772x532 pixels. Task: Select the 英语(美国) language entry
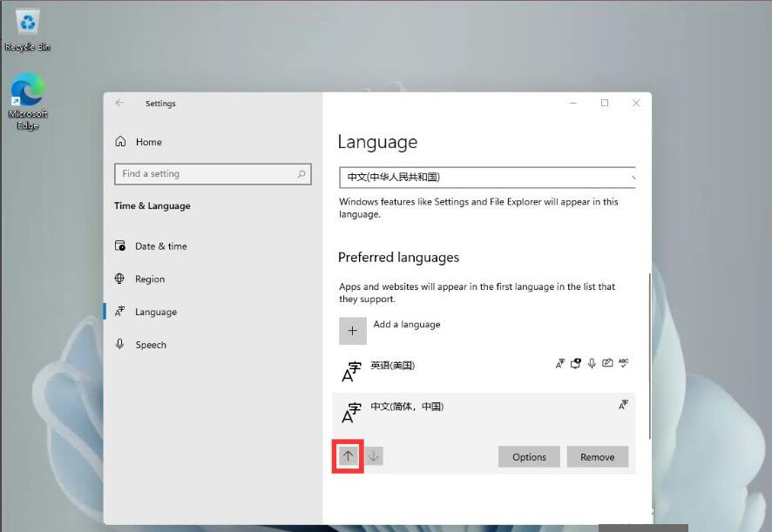(484, 371)
